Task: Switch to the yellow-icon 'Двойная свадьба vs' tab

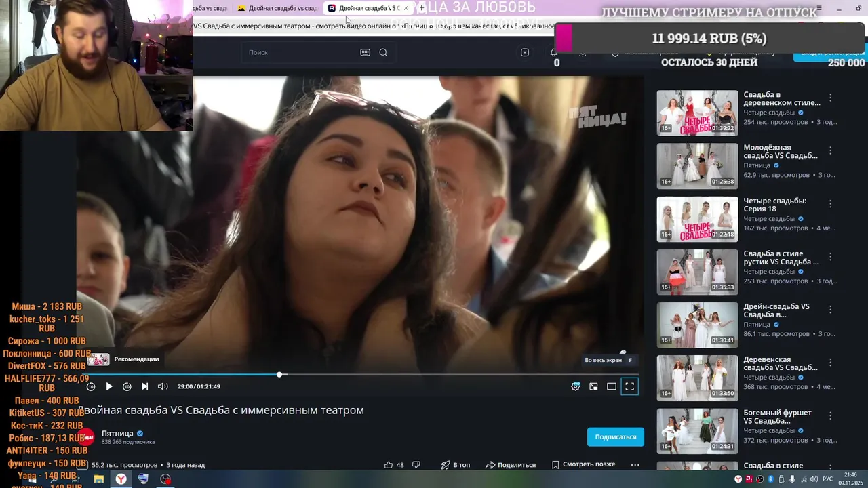Action: (x=277, y=8)
